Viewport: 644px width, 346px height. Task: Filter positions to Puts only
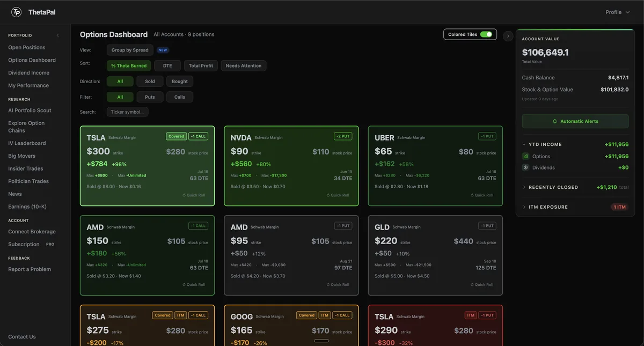click(x=150, y=97)
